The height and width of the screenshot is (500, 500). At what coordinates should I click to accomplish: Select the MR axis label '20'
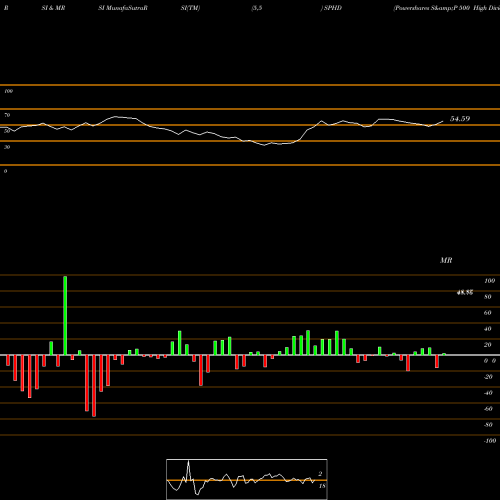pos(488,345)
